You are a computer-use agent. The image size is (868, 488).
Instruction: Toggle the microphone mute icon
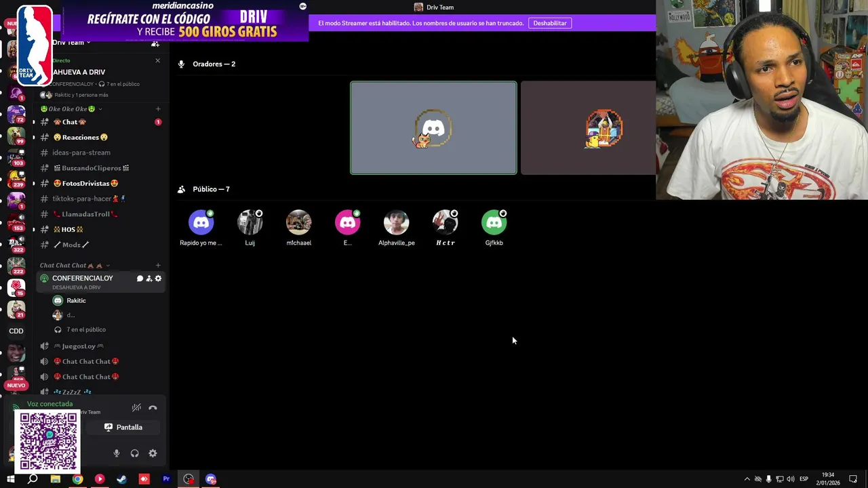pos(117,453)
